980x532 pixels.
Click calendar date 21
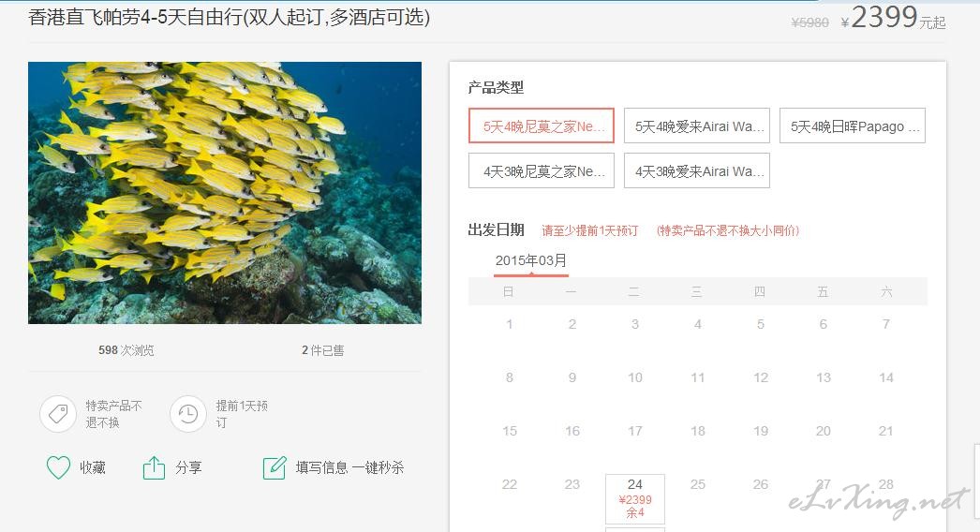click(x=885, y=431)
